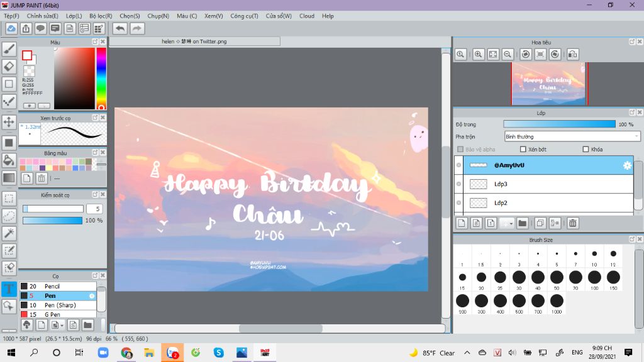Open the Cloud menu
644x362 pixels.
tap(307, 16)
